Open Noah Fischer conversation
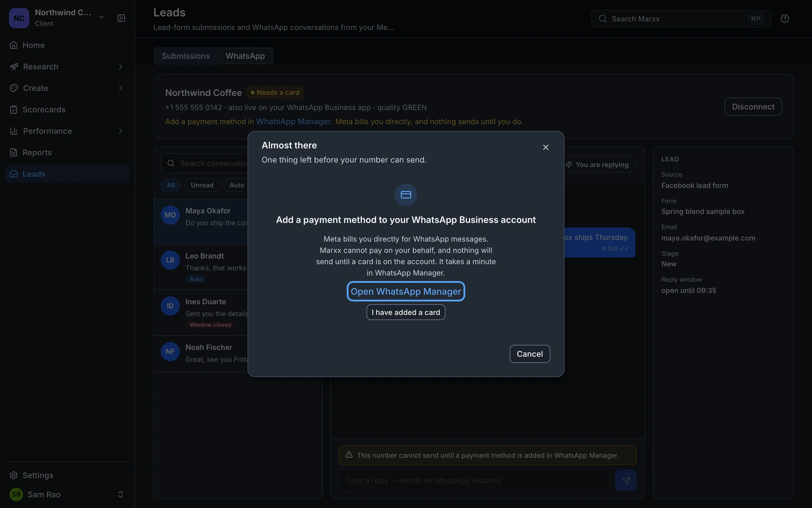Viewport: 812px width, 508px height. (x=201, y=354)
